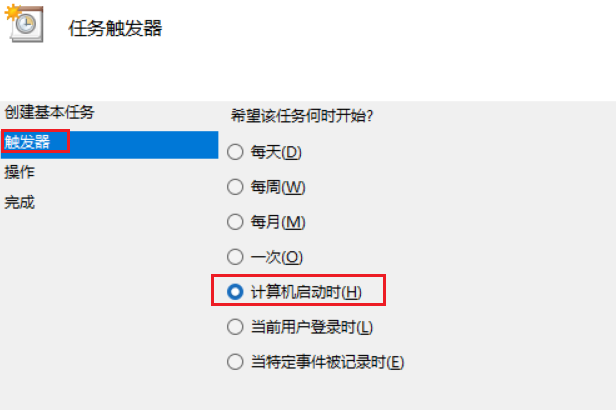
Task: Select the 每天(D) radio button circle
Action: 235,152
